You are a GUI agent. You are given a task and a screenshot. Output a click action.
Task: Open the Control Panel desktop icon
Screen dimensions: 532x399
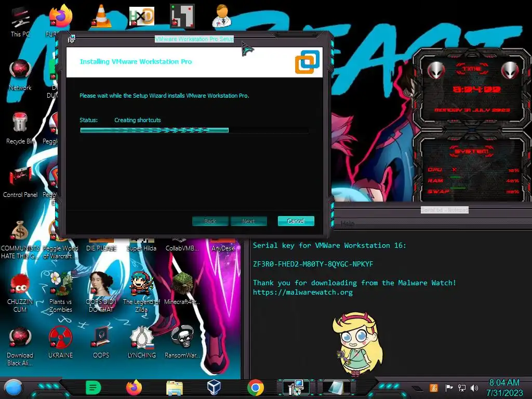[x=20, y=182]
